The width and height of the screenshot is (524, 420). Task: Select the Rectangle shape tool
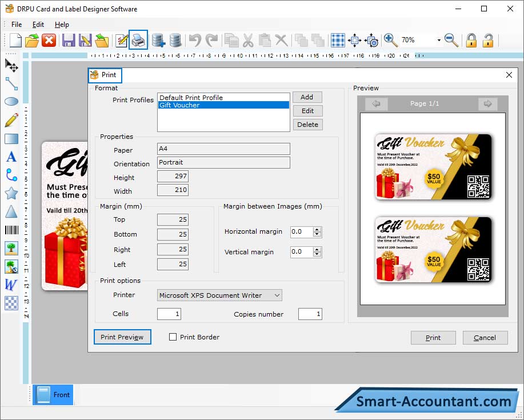(11, 139)
